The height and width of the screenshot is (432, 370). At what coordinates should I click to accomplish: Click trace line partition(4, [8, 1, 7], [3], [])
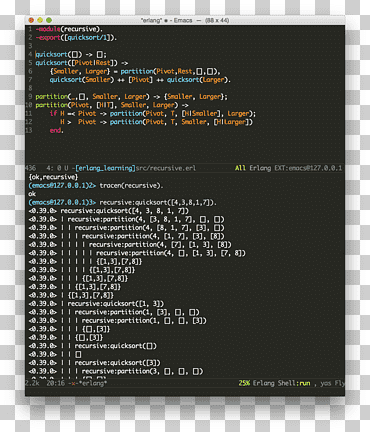pyautogui.click(x=149, y=228)
